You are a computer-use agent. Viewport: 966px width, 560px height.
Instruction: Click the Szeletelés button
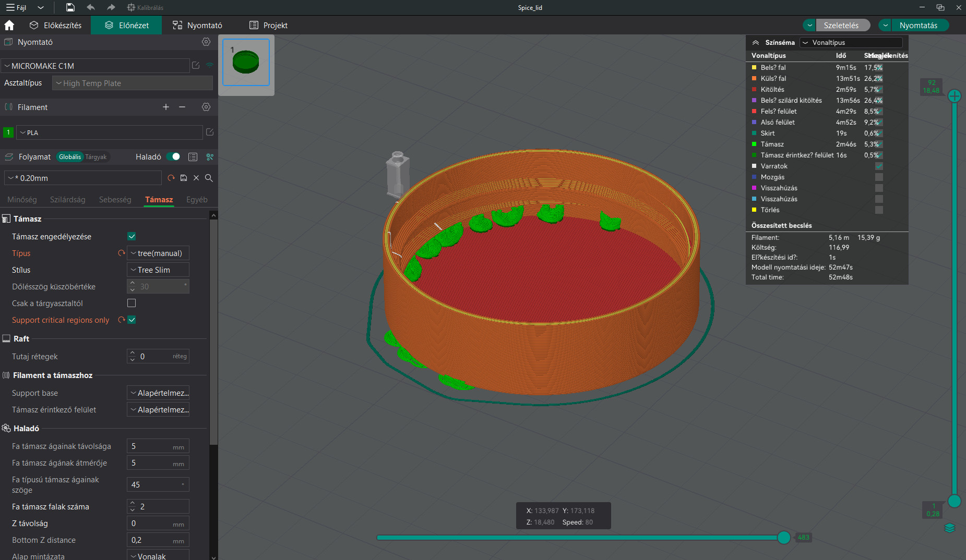click(x=843, y=25)
